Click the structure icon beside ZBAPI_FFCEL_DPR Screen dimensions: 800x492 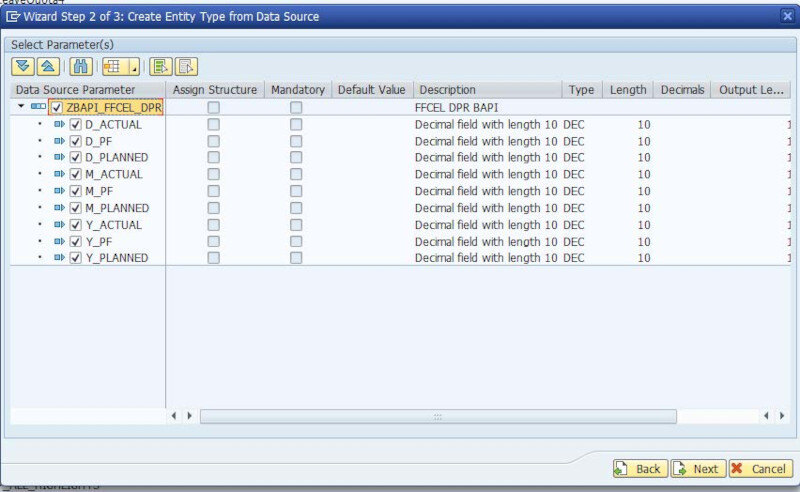tap(38, 107)
